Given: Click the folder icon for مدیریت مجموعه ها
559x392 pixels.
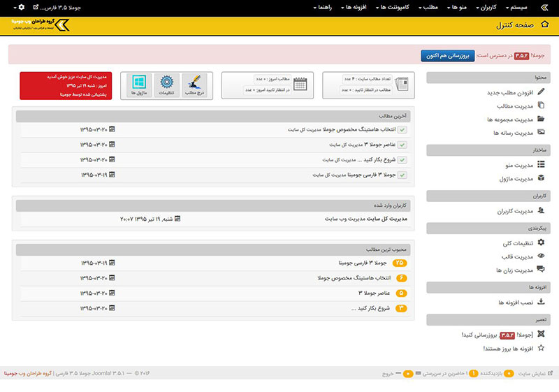Looking at the screenshot, I should (541, 119).
